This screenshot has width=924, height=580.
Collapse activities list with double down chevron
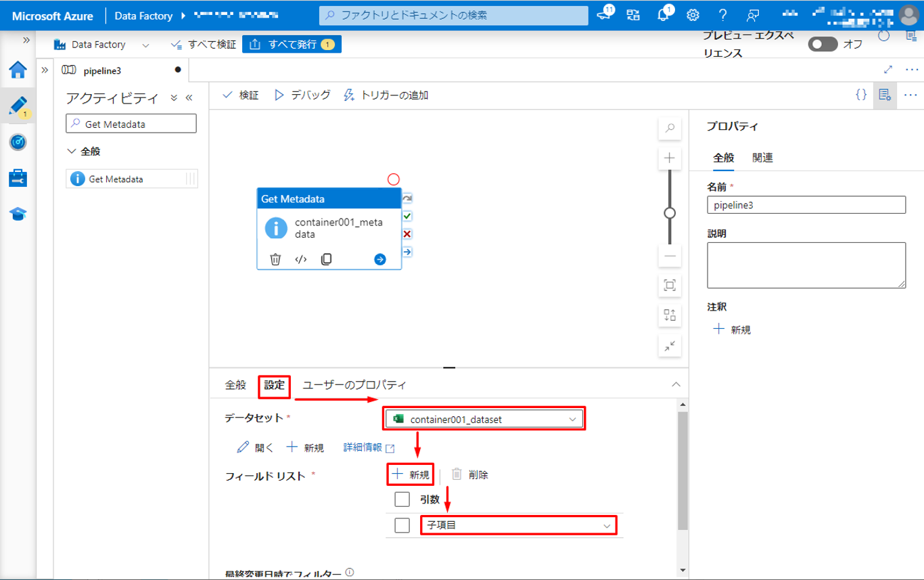[x=174, y=98]
